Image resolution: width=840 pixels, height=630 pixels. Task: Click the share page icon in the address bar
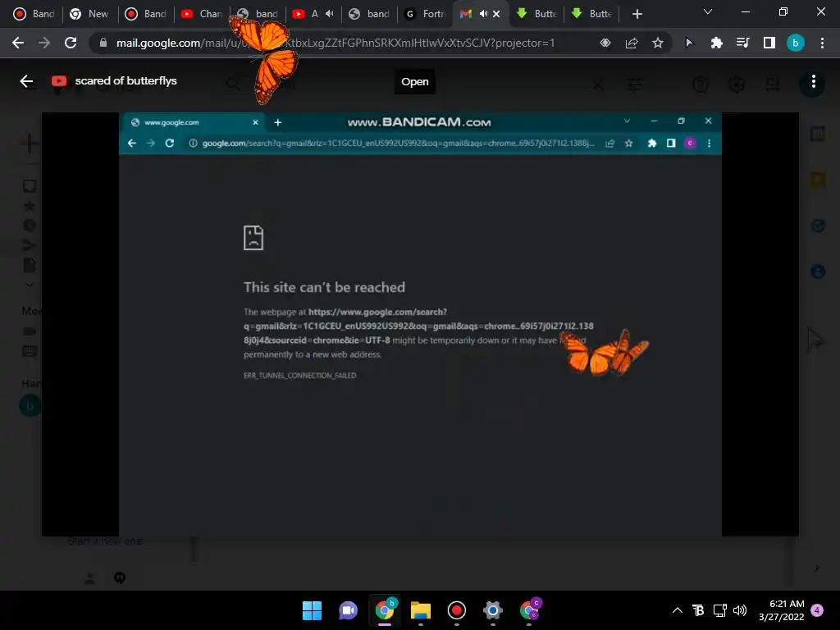[632, 43]
